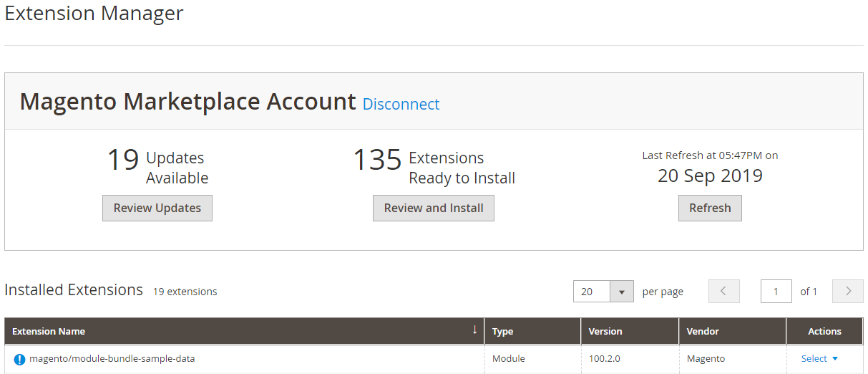Image resolution: width=868 pixels, height=374 pixels.
Task: Click the 100.2.0 version cell
Action: 604,359
